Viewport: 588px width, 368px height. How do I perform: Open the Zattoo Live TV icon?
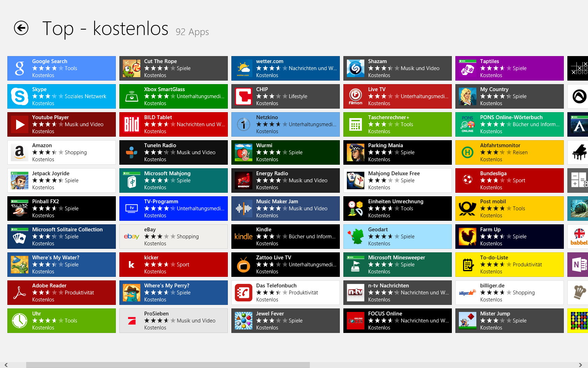tap(244, 265)
